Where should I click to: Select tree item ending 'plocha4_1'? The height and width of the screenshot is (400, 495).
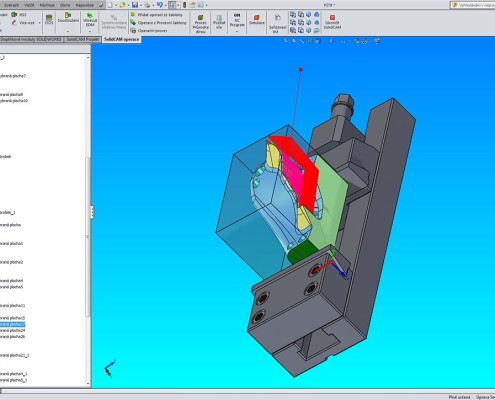click(14, 374)
